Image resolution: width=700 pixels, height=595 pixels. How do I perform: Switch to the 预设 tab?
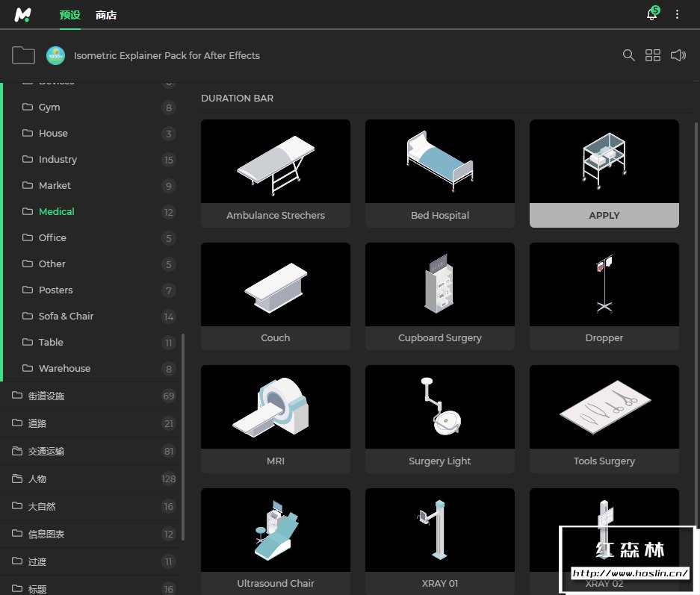point(69,15)
